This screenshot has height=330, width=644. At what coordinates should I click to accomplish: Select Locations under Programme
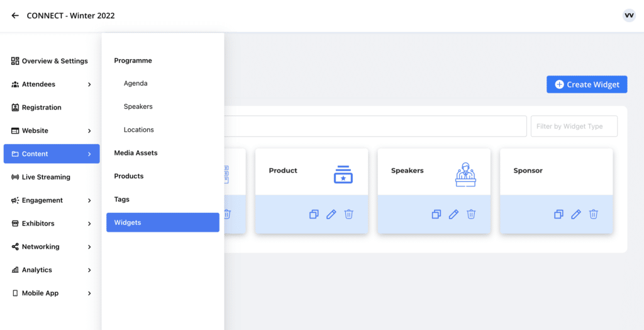coord(139,130)
